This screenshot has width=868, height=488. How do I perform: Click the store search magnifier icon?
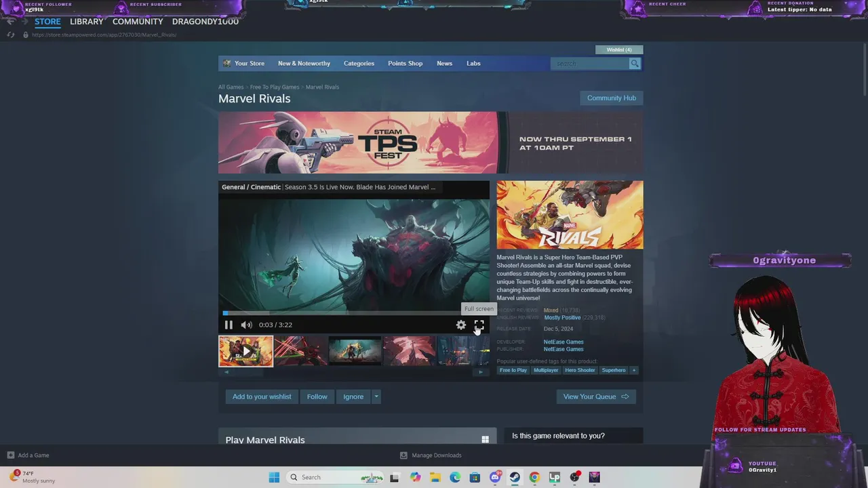click(635, 63)
